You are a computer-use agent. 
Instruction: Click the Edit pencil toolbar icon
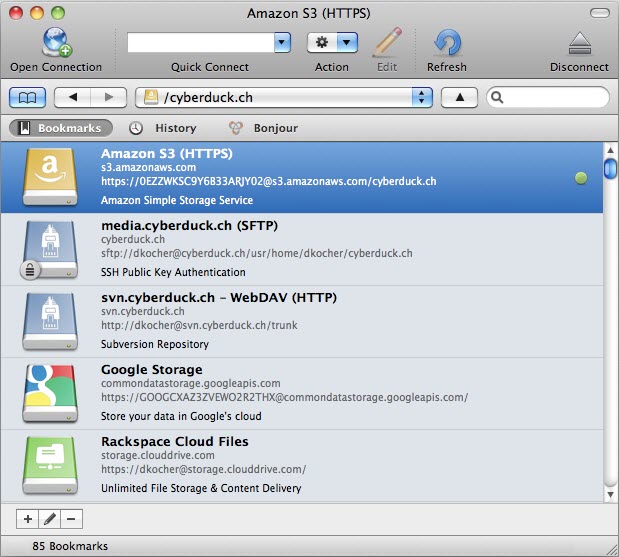point(387,42)
